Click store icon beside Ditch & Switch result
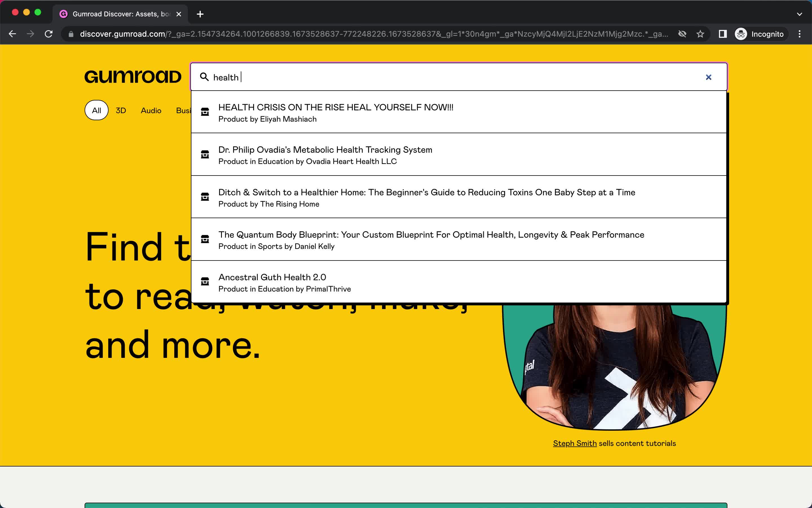This screenshot has height=508, width=812. 205,197
